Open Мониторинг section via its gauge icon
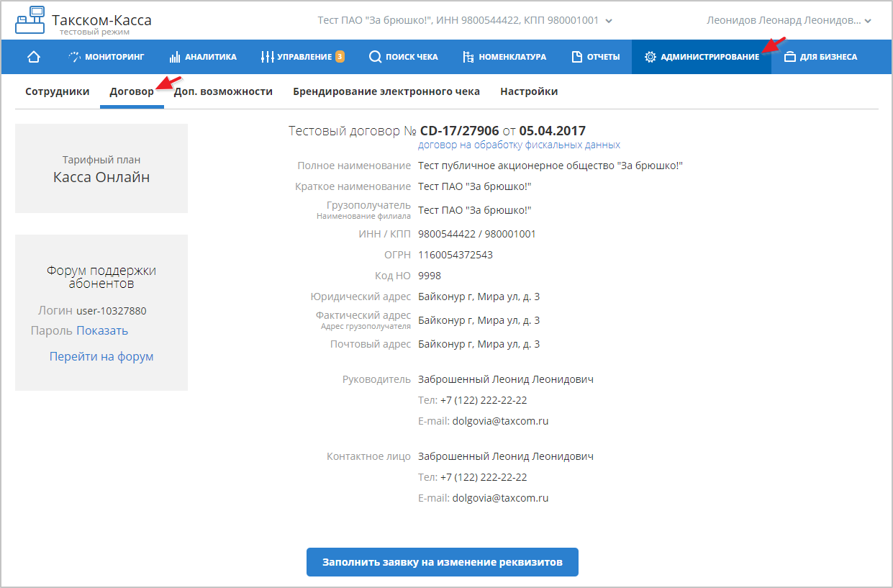Screen dimensions: 893x588 point(75,57)
